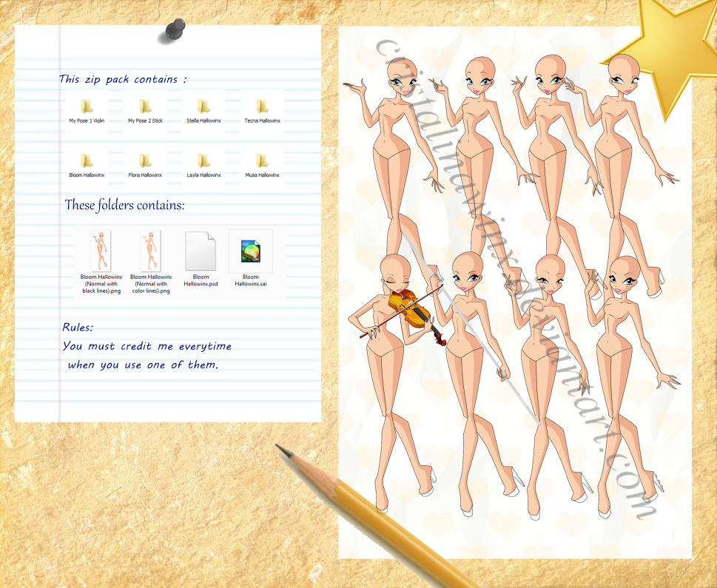Click the 'My Pose 1 Violin' label

[x=87, y=121]
